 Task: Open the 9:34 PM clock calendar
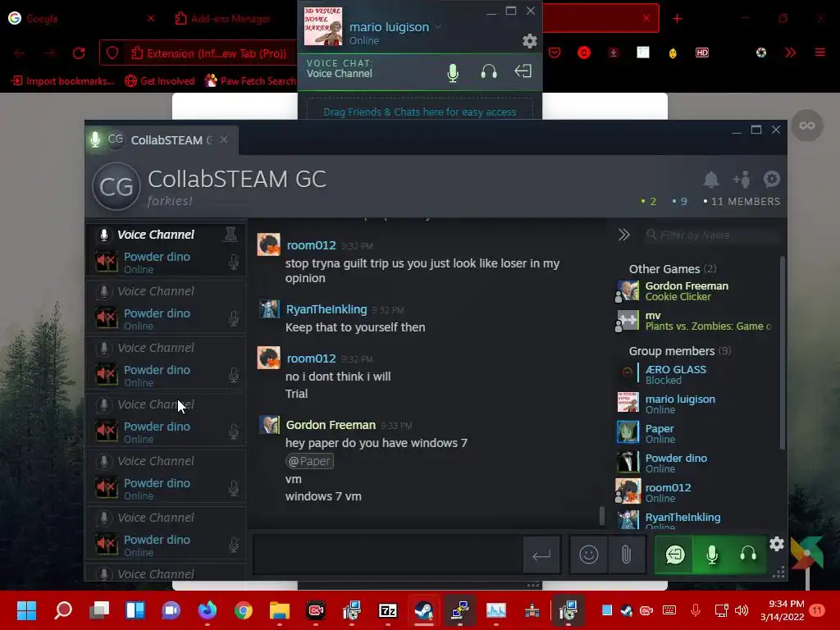point(782,610)
